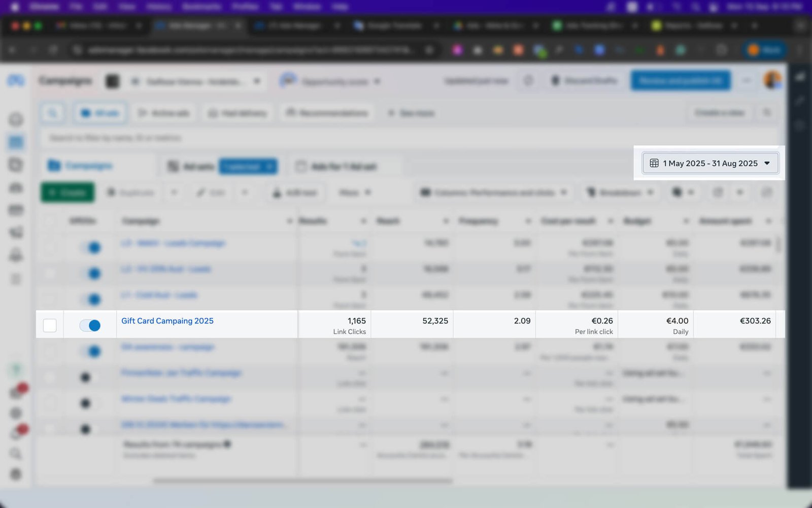This screenshot has width=812, height=508.
Task: Check the select-all checkbox in the table header
Action: (x=50, y=221)
